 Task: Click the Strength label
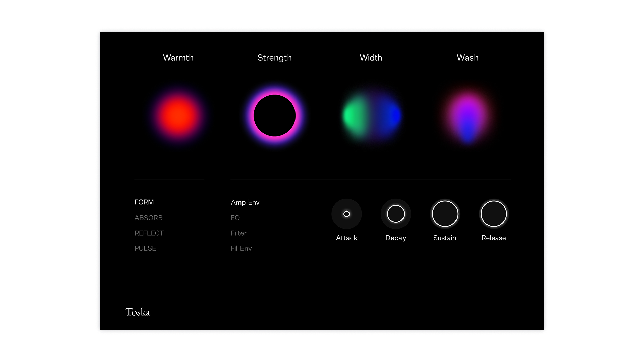[274, 58]
